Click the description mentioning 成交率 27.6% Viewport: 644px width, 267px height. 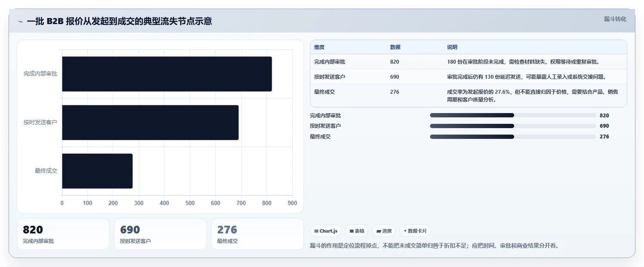(533, 96)
